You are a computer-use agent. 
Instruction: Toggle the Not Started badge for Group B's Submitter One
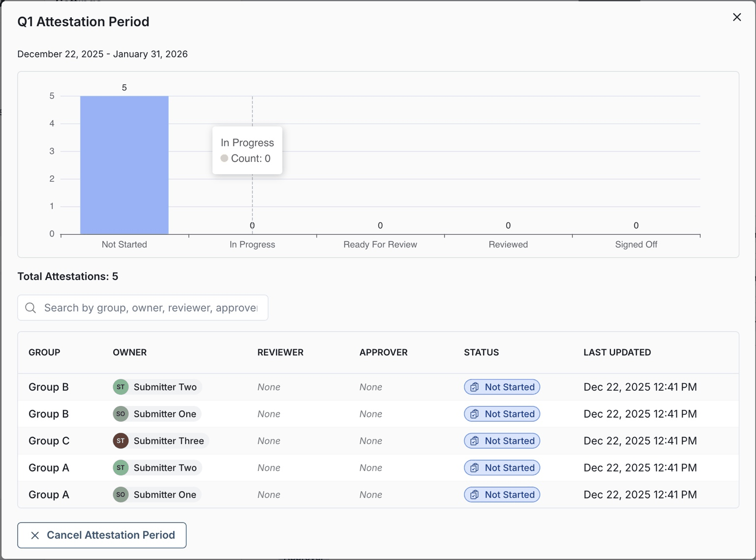click(x=502, y=414)
